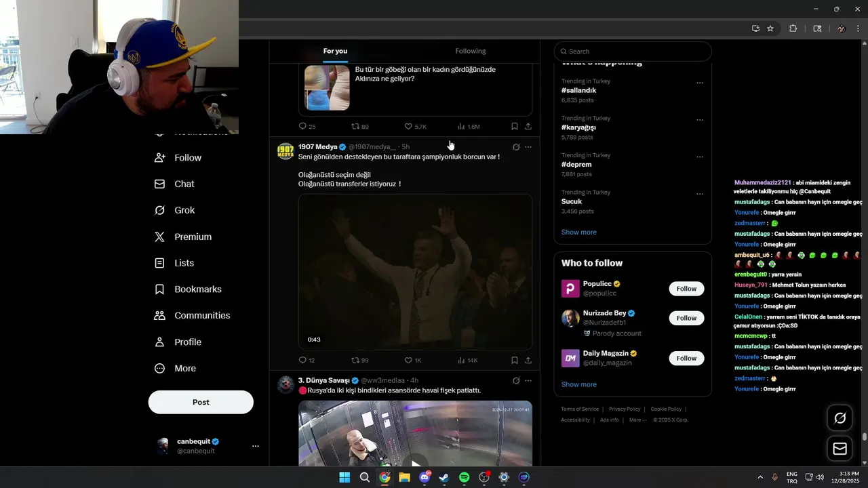Open more options on 3. Dünya Savaşı tweet

tap(528, 381)
